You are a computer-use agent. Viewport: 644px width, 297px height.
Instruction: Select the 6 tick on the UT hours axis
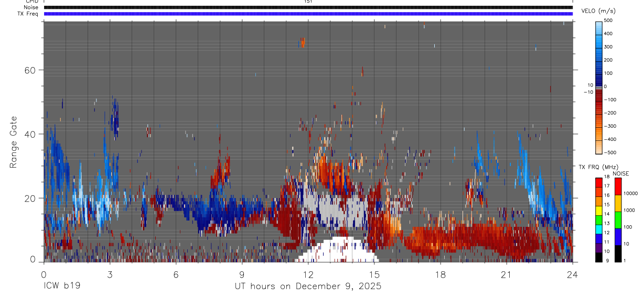click(176, 274)
